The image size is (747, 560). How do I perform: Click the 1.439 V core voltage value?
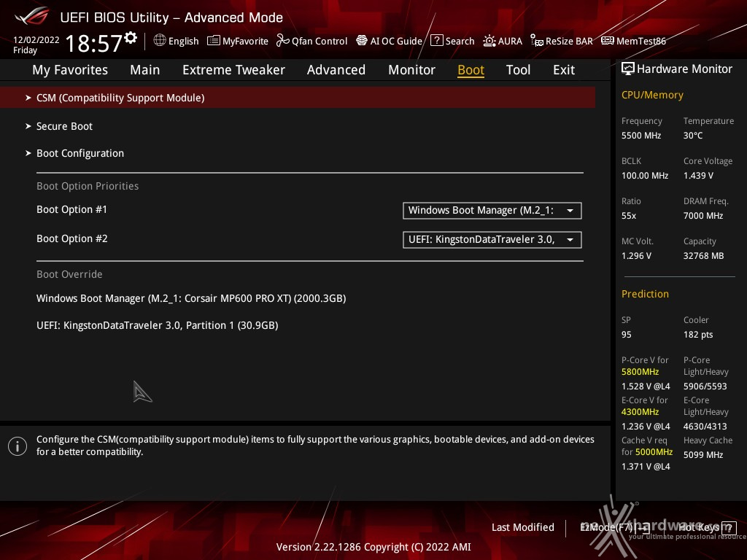[698, 176]
